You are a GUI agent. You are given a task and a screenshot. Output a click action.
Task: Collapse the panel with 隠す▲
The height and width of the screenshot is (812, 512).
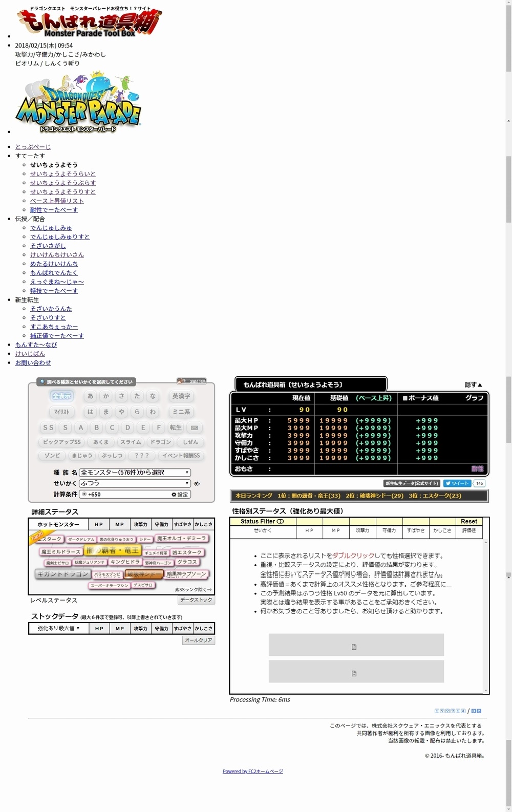pos(473,385)
